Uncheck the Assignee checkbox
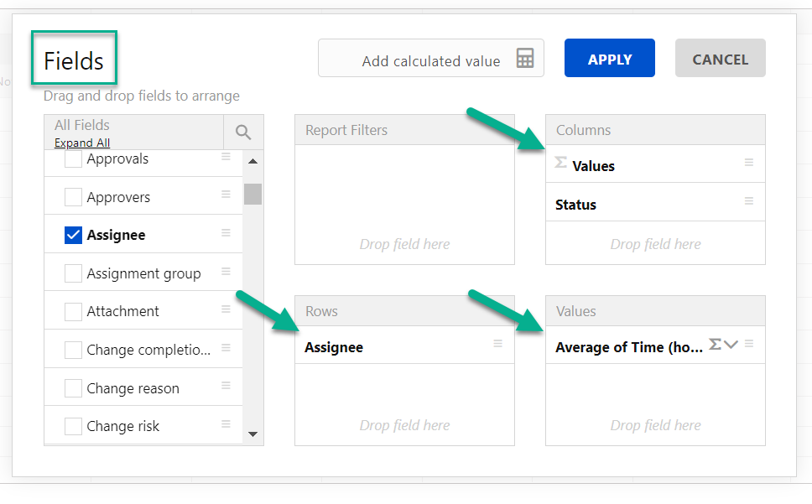 click(73, 236)
